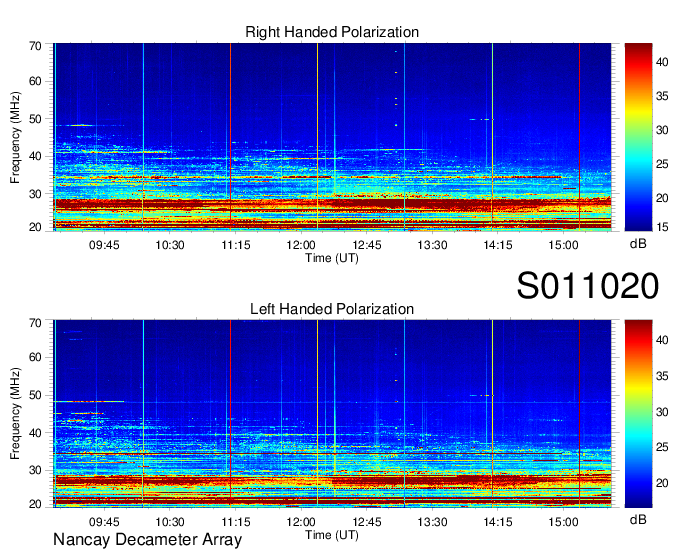Click dB unit label below Right Handed colorbar
680x552 pixels.
(638, 244)
